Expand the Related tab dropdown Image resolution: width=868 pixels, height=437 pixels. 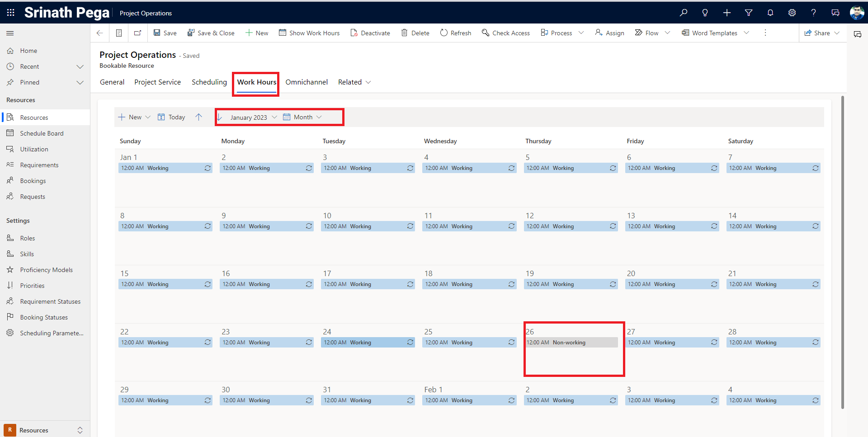click(354, 82)
